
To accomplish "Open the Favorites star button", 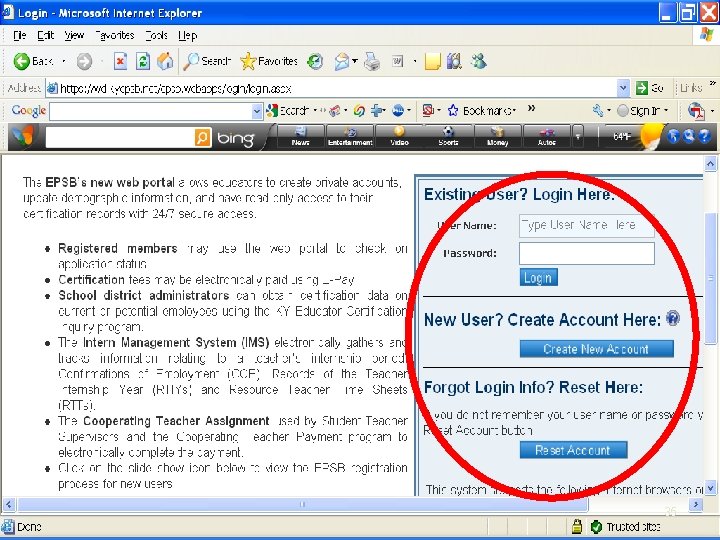I will point(269,61).
